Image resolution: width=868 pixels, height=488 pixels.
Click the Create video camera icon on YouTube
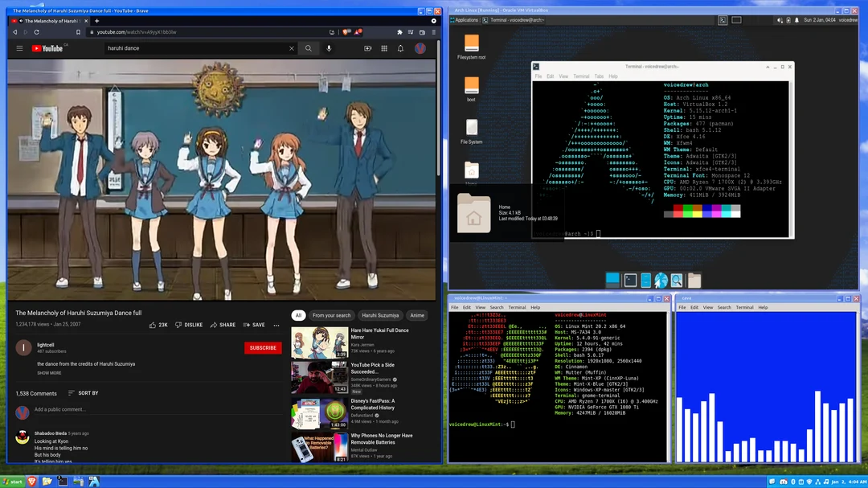tap(367, 48)
